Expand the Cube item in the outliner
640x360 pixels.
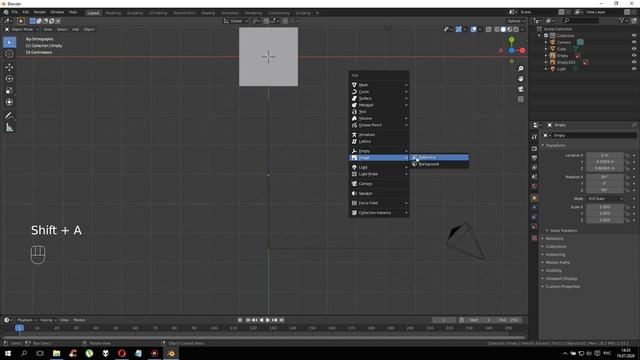point(546,49)
